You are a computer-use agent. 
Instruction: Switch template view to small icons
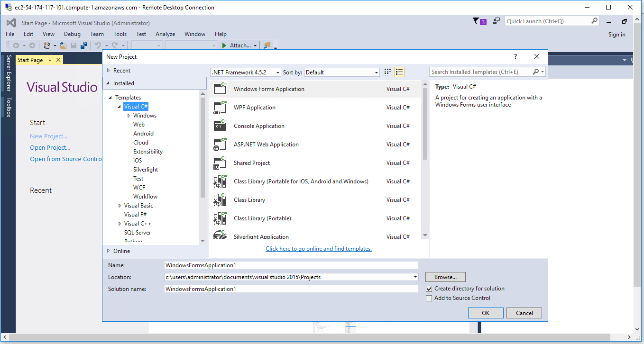click(x=387, y=72)
